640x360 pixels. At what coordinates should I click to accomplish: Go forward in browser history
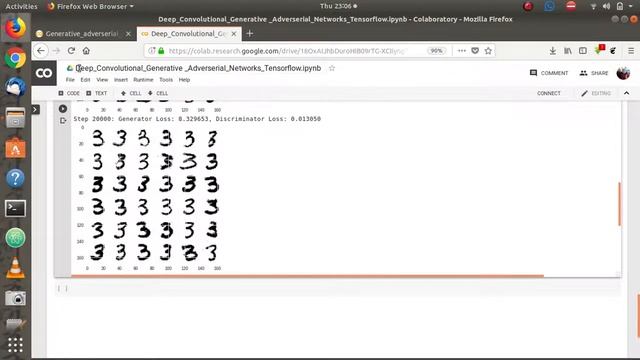[x=56, y=51]
